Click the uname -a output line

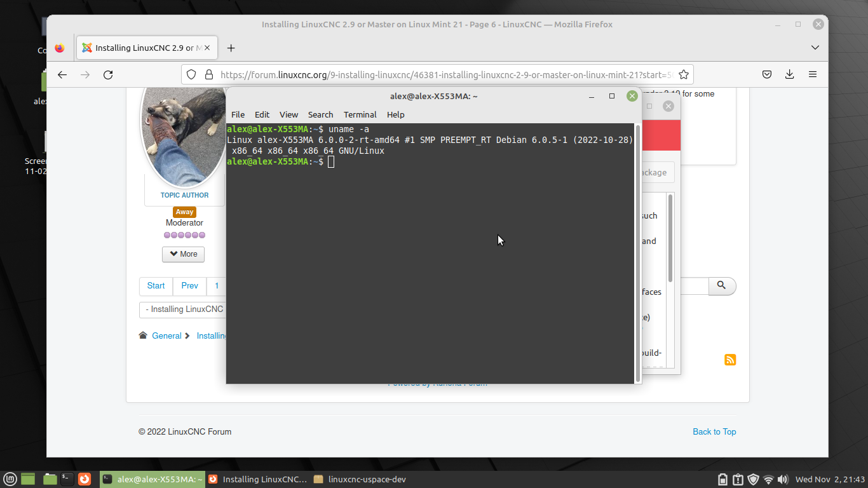point(430,146)
